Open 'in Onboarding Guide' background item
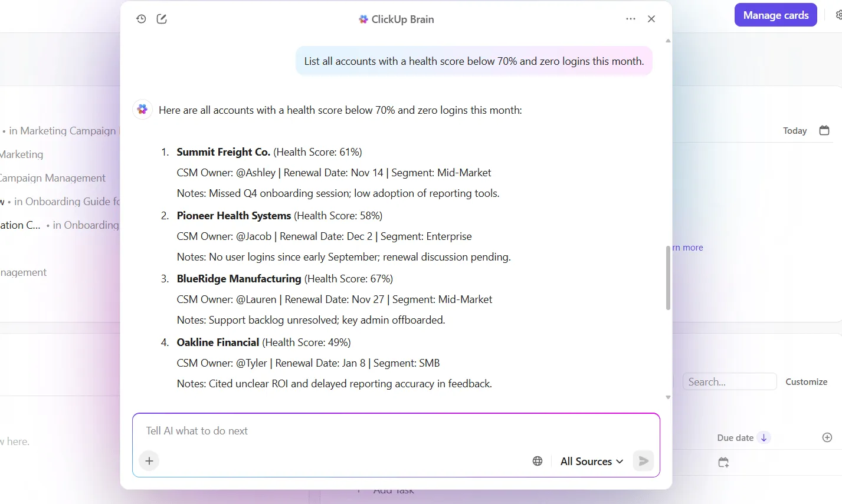The width and height of the screenshot is (842, 504). pyautogui.click(x=66, y=202)
